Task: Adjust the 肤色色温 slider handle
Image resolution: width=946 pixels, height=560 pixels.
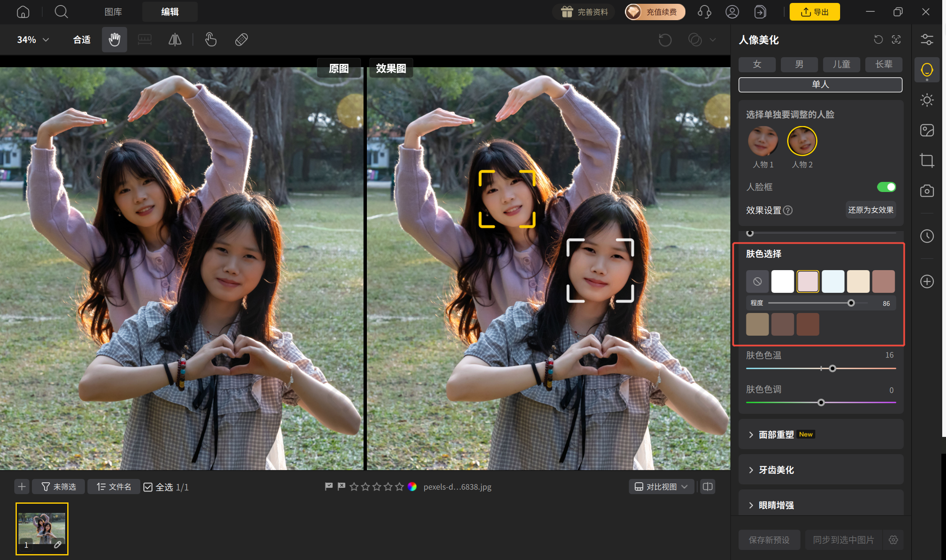Action: pos(832,368)
